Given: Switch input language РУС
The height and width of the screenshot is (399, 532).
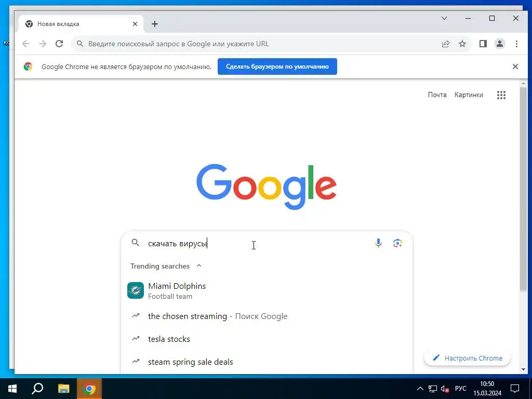Looking at the screenshot, I should tap(460, 389).
